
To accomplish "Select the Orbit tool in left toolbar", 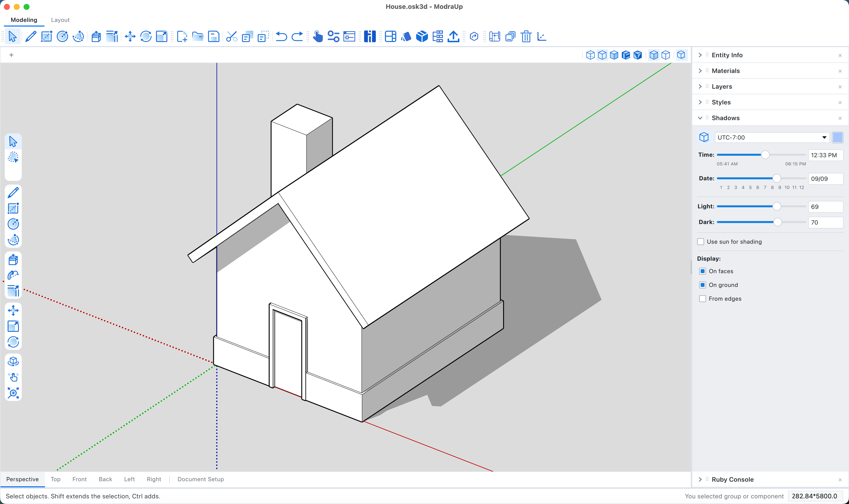I will pos(13,361).
